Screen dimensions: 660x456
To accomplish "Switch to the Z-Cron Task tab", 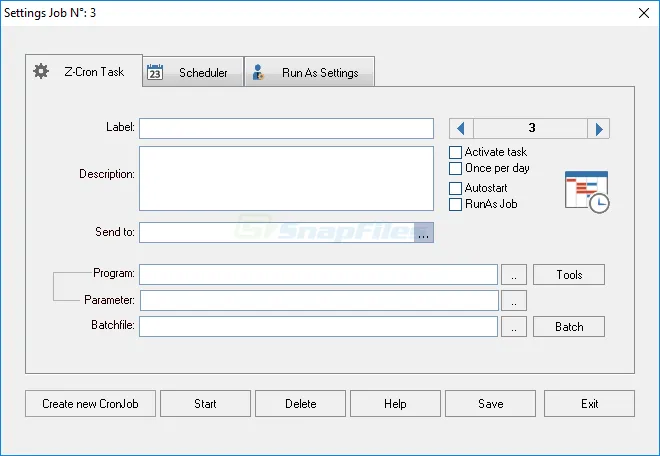I will 84,71.
